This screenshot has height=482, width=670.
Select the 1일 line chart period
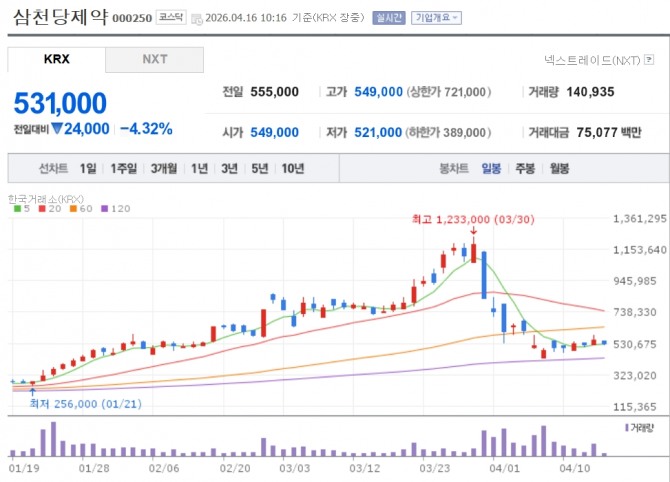(x=89, y=168)
